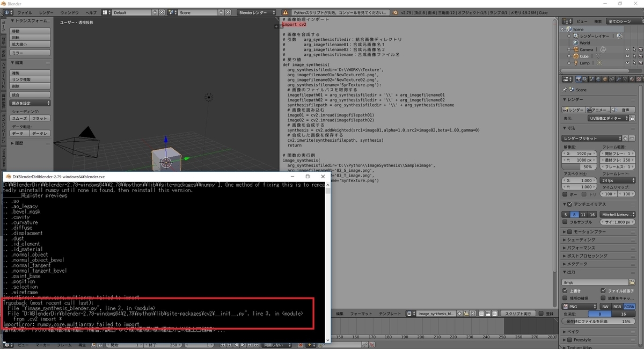Toggle Cube visibility eye icon
Viewport: 644px width, 349px height.
627,56
